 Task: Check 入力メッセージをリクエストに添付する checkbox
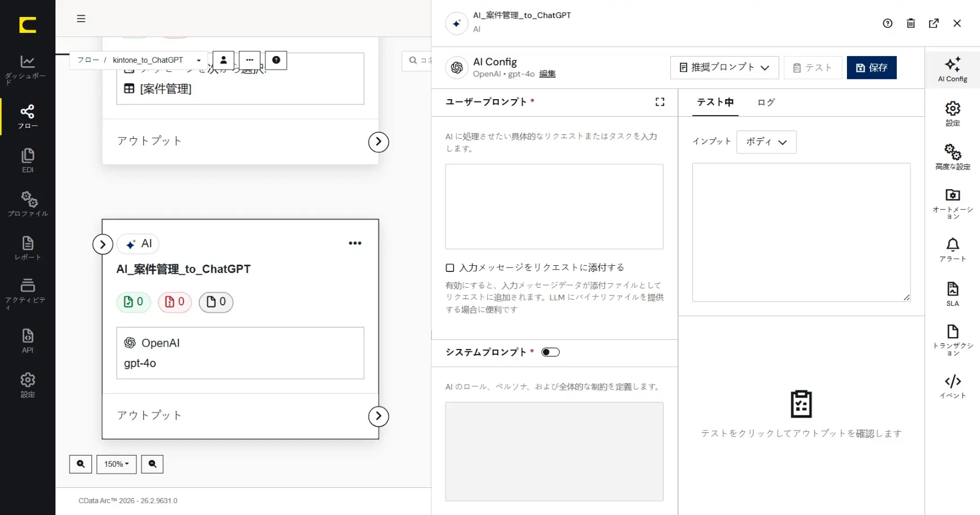450,268
